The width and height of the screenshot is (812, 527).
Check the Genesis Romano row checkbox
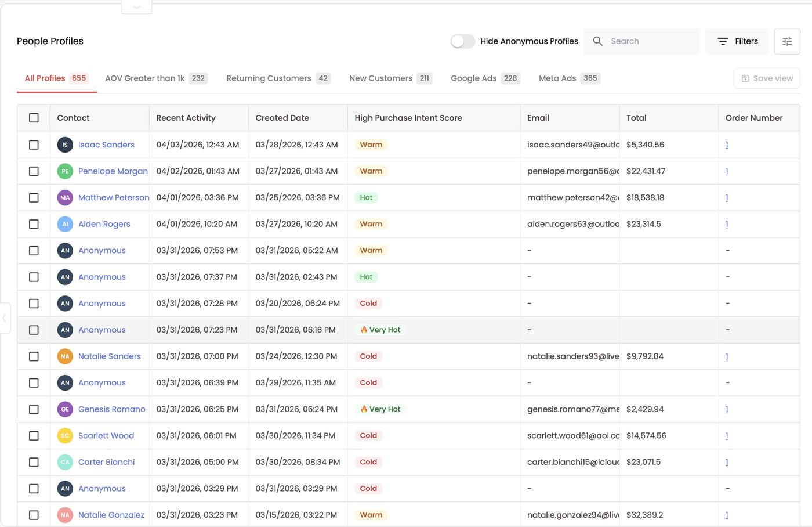coord(34,409)
